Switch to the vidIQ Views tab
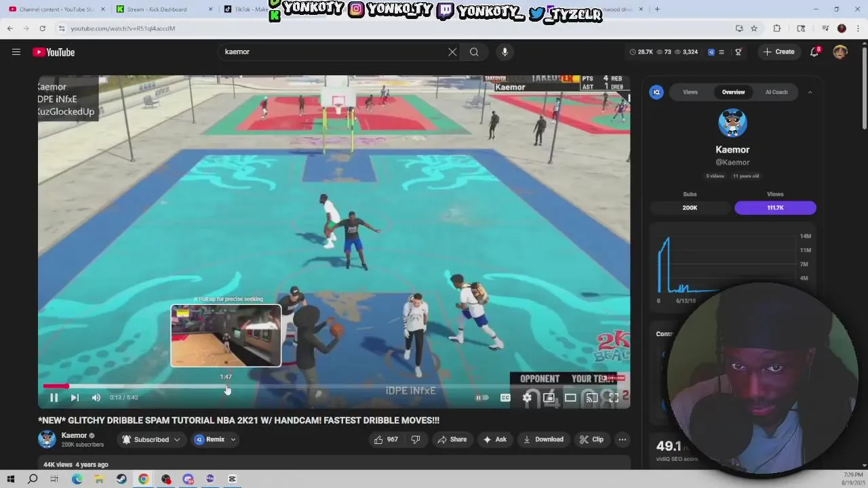 [x=690, y=92]
